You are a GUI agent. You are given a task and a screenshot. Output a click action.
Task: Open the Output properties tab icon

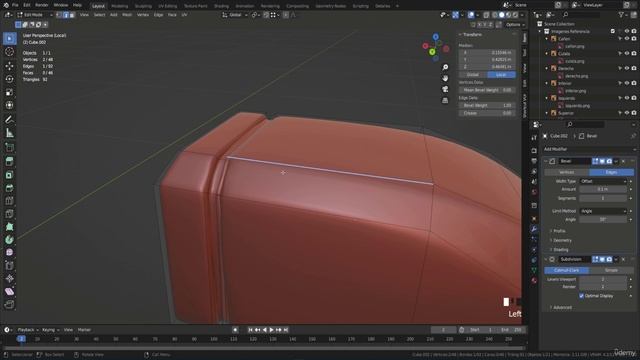[534, 161]
